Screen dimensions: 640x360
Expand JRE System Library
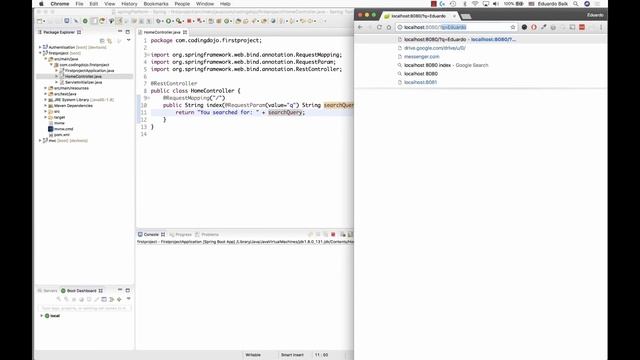[x=46, y=100]
